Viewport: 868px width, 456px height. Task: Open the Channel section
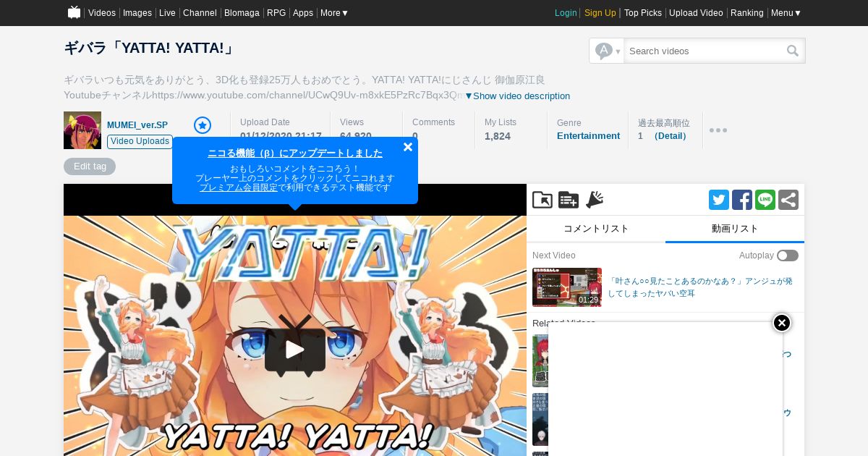pyautogui.click(x=200, y=13)
